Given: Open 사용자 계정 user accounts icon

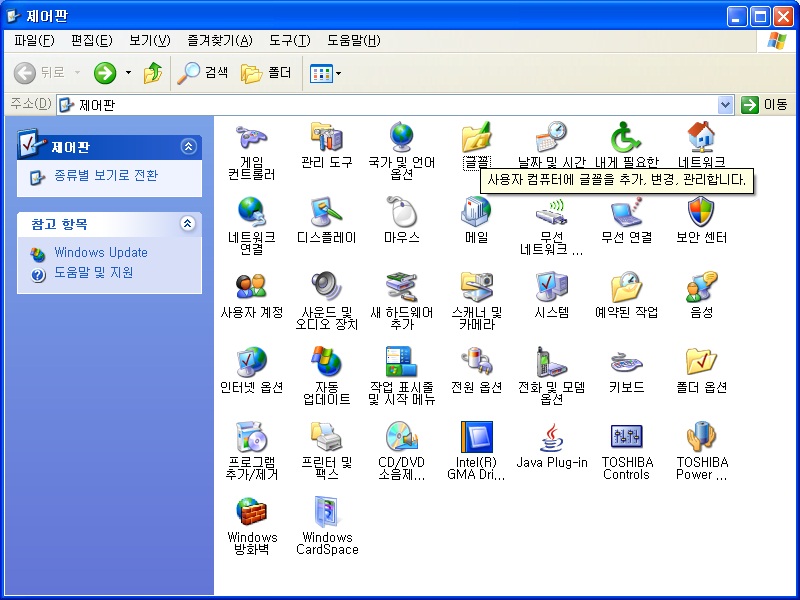Looking at the screenshot, I should click(x=252, y=287).
